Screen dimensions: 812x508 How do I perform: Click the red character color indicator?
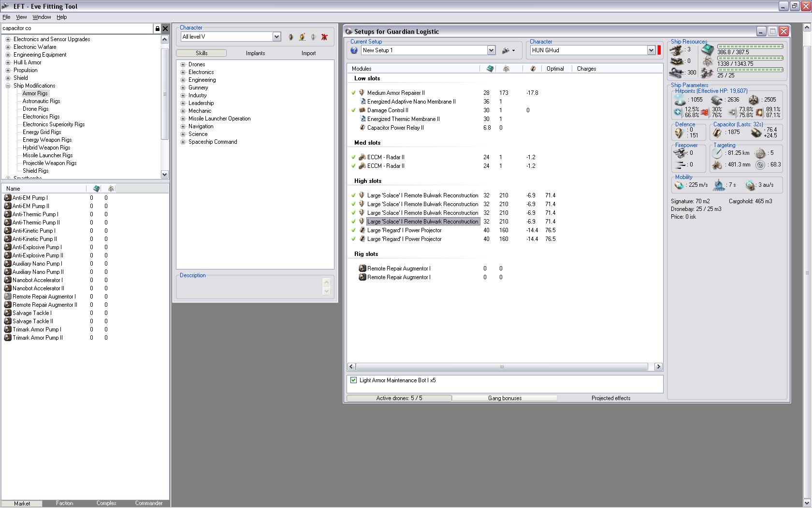659,50
